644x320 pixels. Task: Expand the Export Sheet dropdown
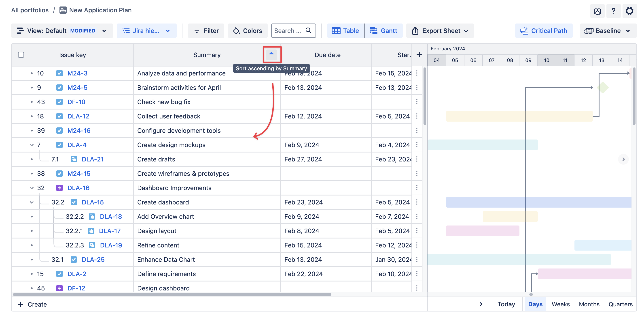[x=440, y=31]
